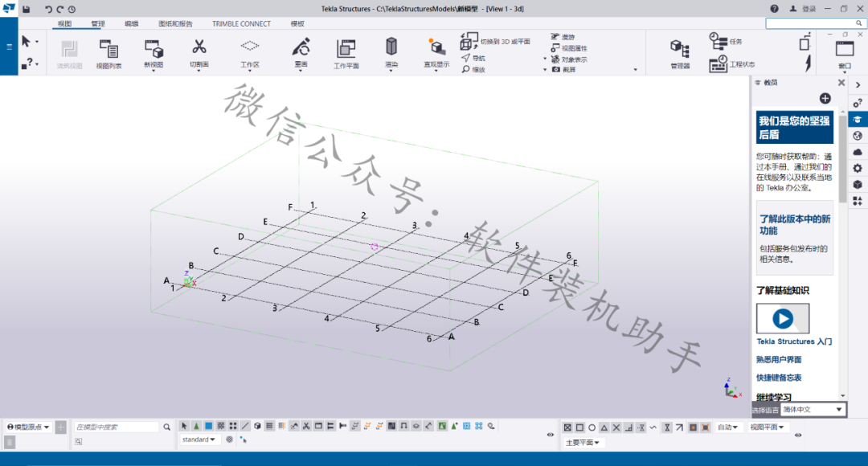Switch to the 模板 ribbon tab

coord(297,24)
